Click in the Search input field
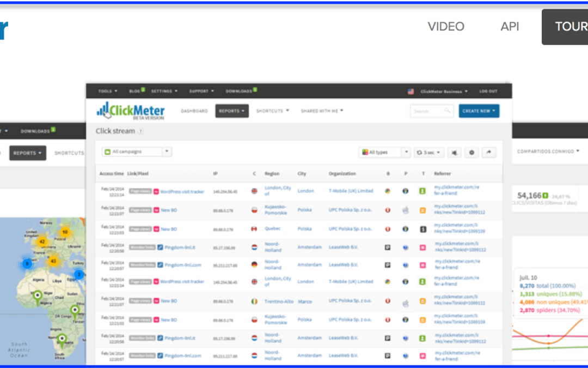The image size is (588, 368). click(432, 111)
